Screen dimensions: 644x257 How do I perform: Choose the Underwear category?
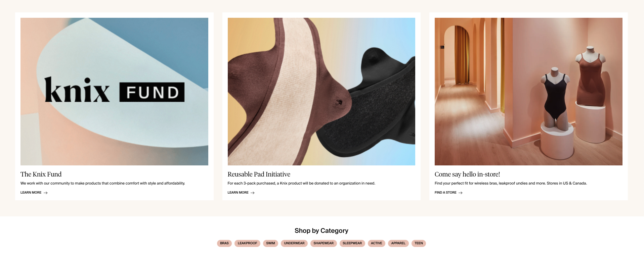click(294, 243)
